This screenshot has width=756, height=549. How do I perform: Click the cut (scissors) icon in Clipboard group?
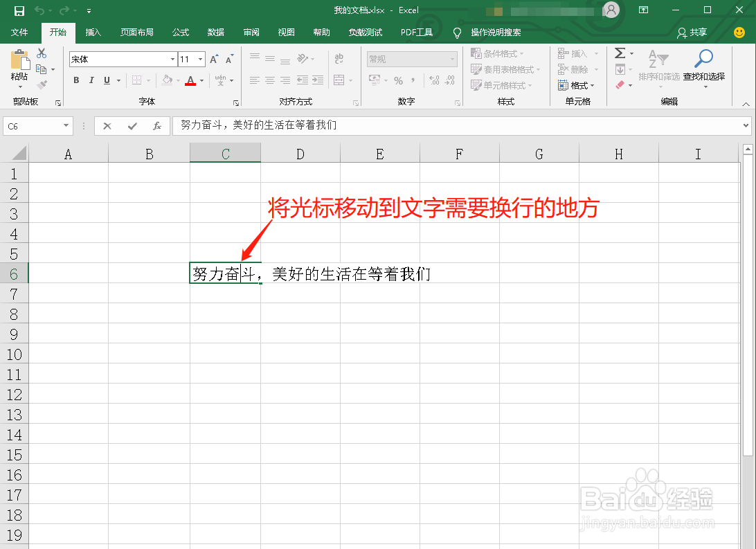[40, 53]
